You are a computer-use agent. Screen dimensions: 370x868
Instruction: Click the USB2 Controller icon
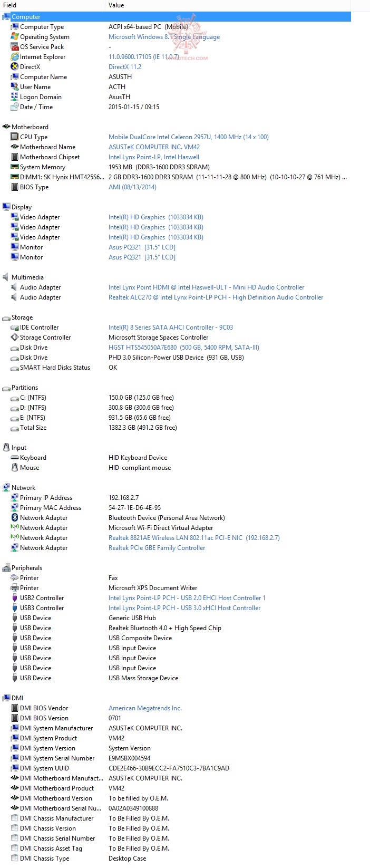coord(15,598)
